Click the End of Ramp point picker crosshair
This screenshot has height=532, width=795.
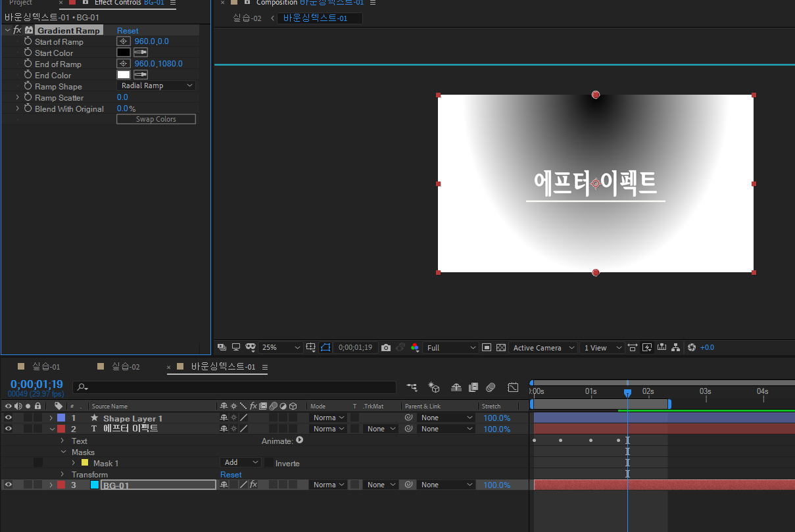coord(123,64)
